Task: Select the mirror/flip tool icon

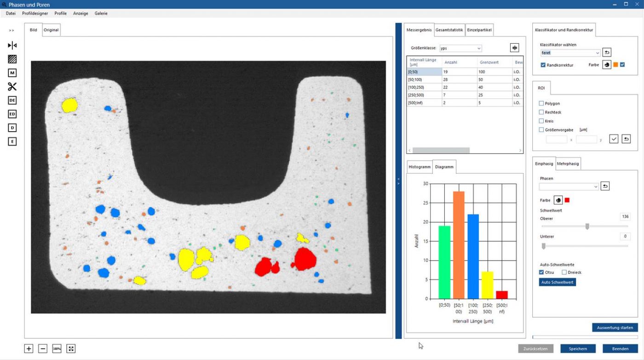Action: pos(12,45)
